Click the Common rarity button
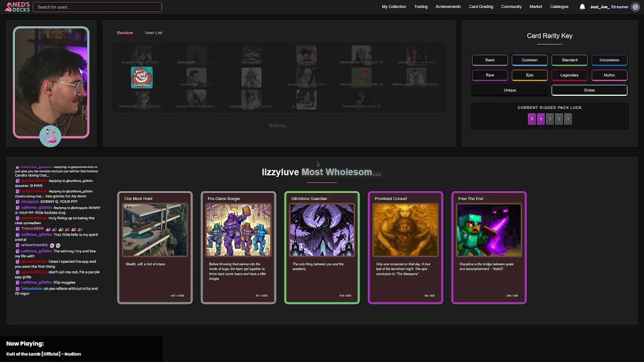This screenshot has width=644, height=362. click(x=529, y=60)
